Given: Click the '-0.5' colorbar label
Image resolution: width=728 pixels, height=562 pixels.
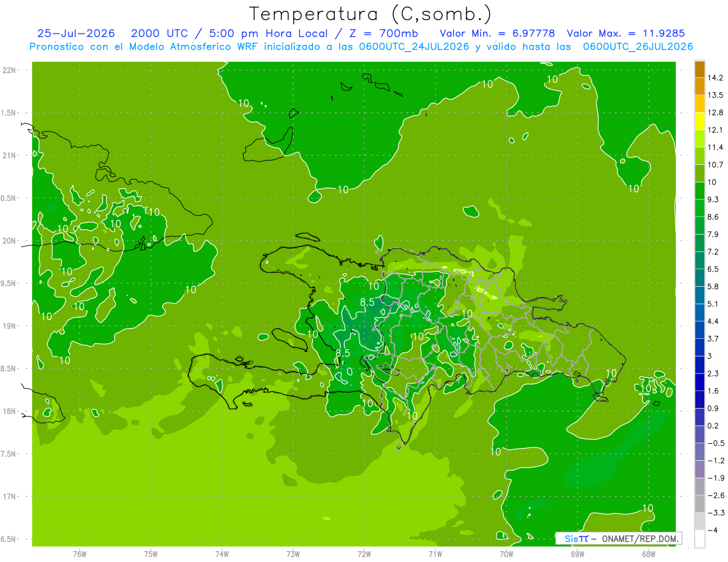Looking at the screenshot, I should [x=716, y=443].
